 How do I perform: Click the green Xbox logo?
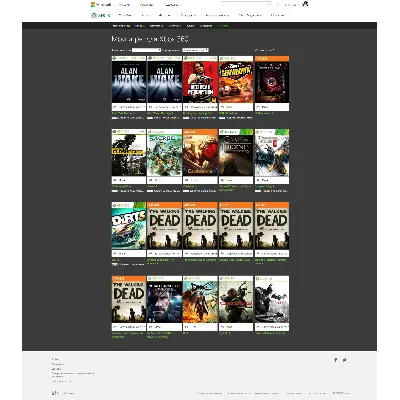click(x=101, y=15)
